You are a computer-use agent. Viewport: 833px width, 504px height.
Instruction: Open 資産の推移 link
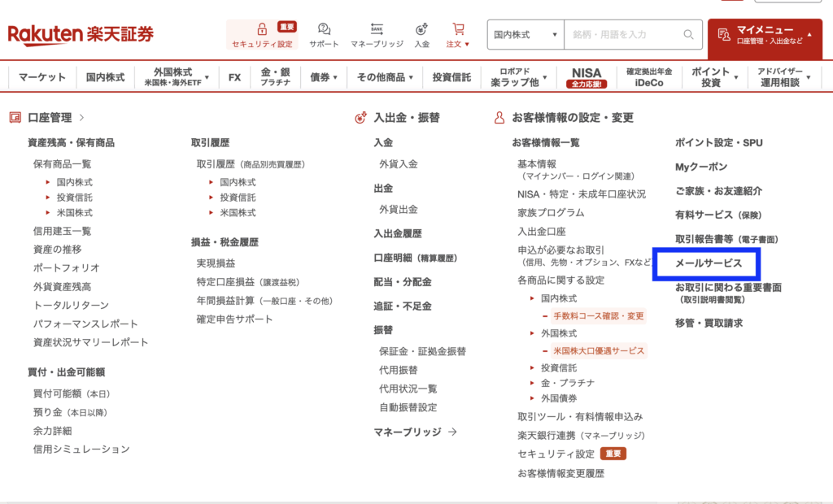[58, 249]
